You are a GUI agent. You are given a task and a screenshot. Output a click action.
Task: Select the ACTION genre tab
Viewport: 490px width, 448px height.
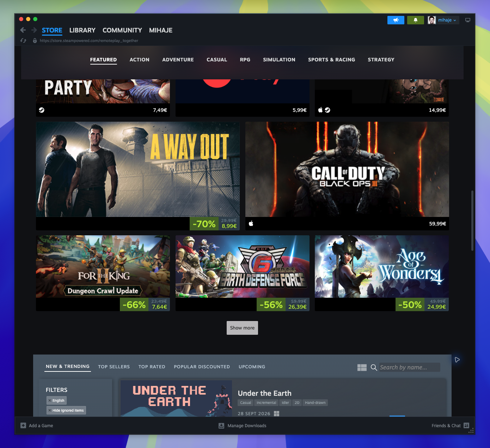coord(140,60)
